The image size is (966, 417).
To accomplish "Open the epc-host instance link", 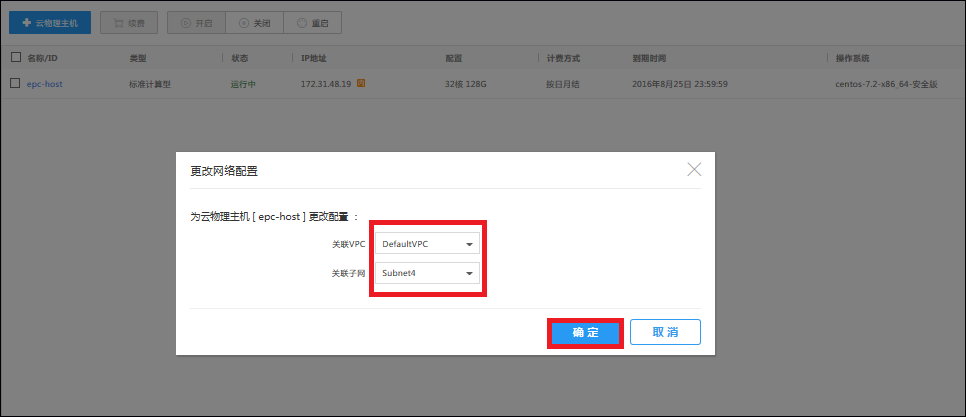I will tap(44, 84).
